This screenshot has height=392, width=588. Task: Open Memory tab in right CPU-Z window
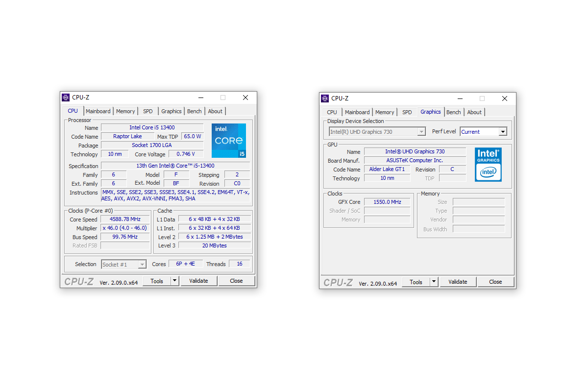385,112
